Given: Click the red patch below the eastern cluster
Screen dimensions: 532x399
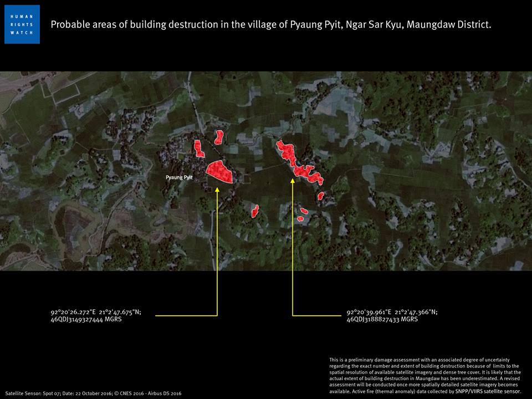Looking at the screenshot, I should tap(321, 196).
